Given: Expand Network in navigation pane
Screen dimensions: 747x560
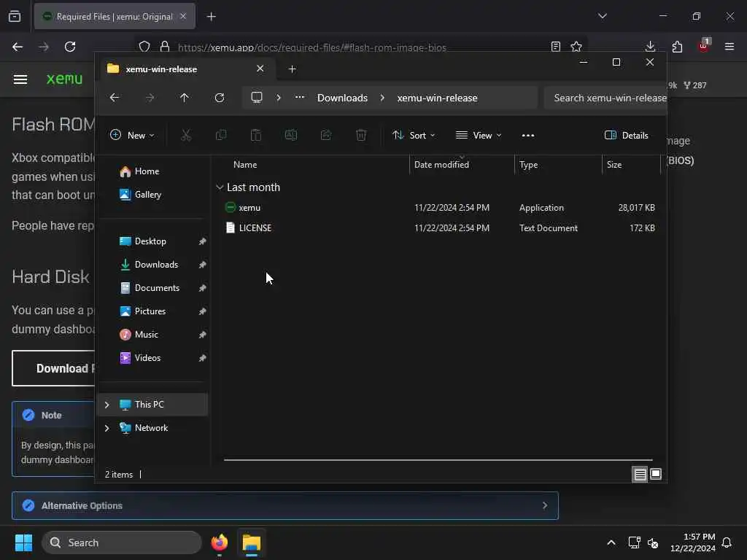Looking at the screenshot, I should pos(107,428).
